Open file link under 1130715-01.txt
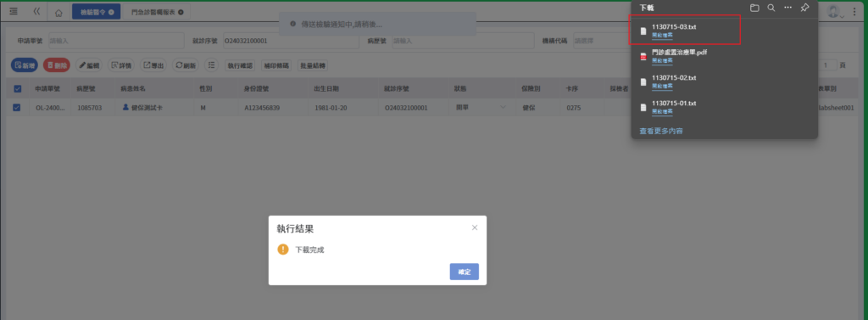 662,111
